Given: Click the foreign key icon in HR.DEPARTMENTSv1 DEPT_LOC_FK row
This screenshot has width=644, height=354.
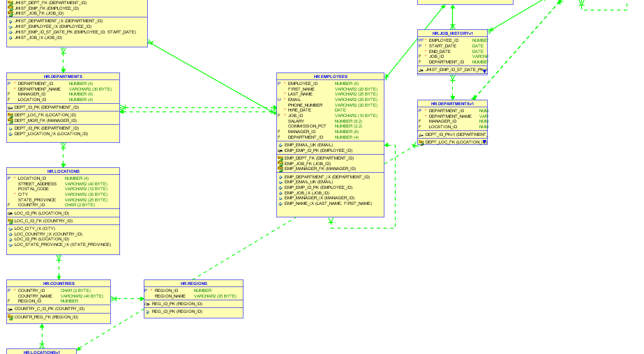Looking at the screenshot, I should pos(421,142).
